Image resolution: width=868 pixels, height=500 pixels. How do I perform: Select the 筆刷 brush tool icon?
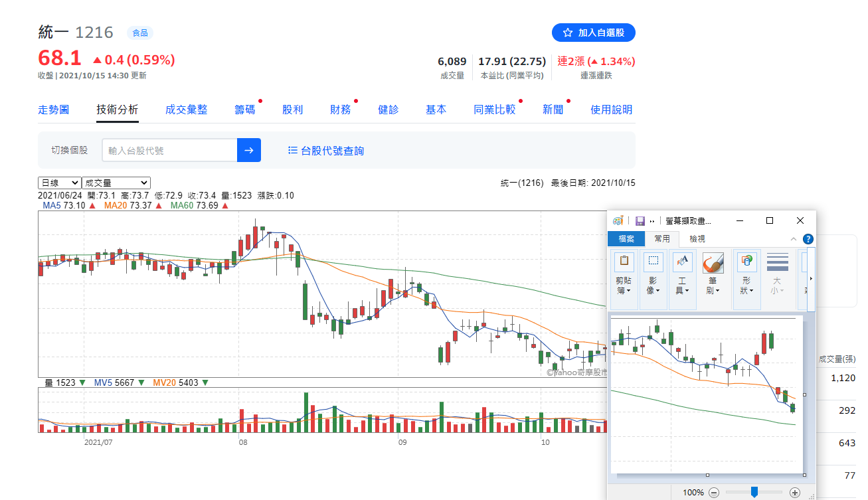(x=713, y=274)
